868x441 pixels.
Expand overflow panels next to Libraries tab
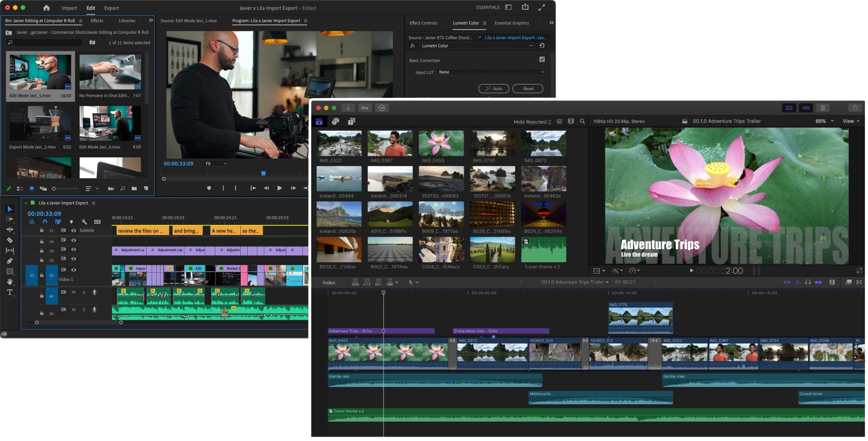(151, 20)
